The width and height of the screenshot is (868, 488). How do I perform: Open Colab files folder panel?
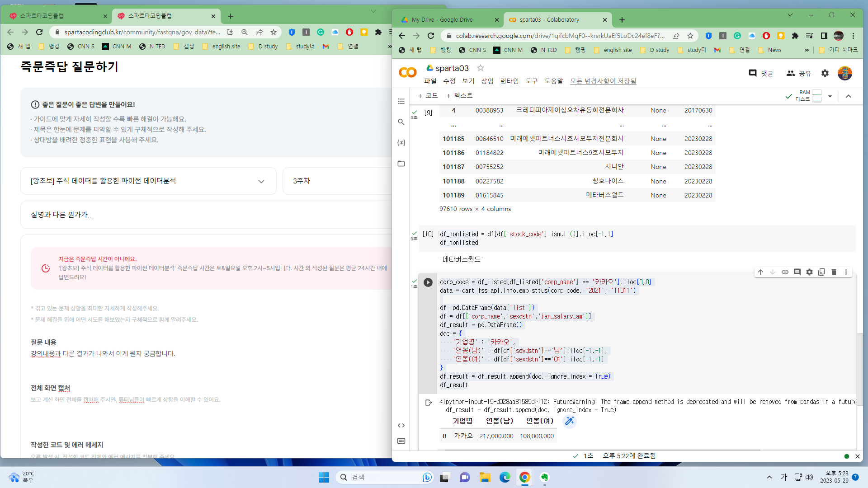401,164
